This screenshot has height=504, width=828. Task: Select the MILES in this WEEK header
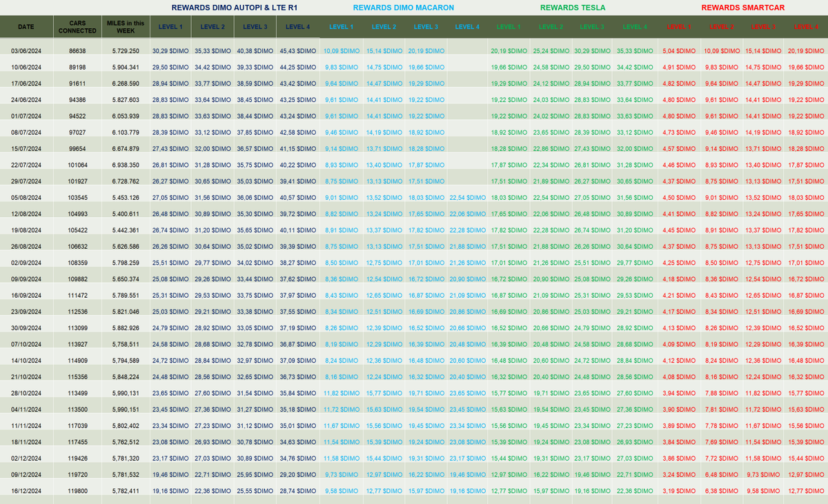126,27
